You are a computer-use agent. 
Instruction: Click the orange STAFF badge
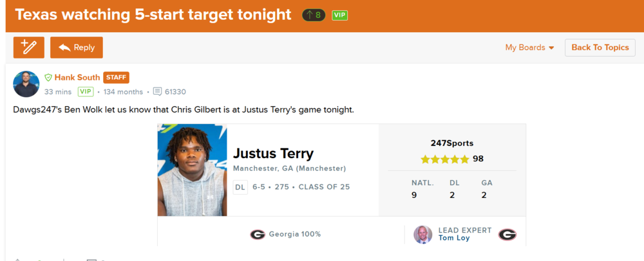(x=116, y=77)
